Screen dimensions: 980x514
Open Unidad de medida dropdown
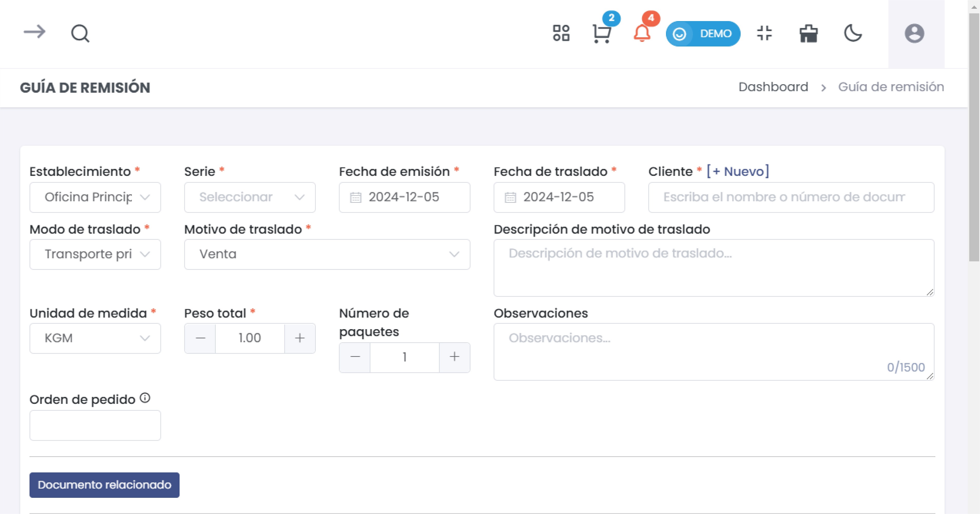click(x=95, y=338)
